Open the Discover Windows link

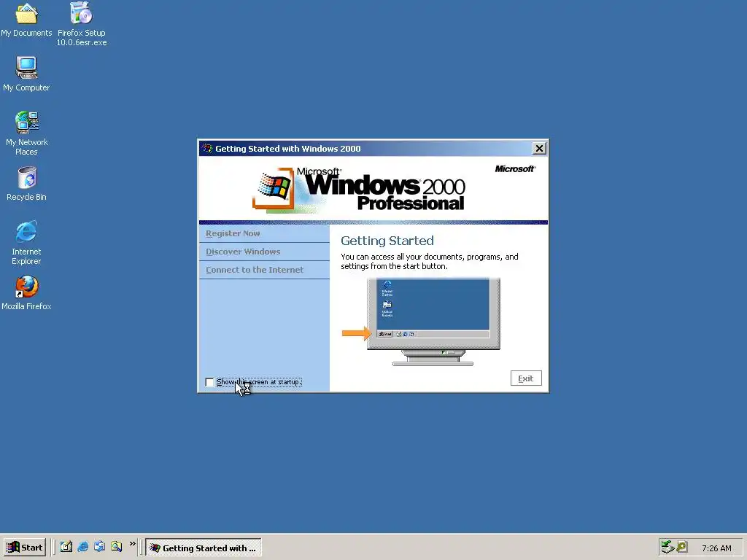(x=243, y=252)
